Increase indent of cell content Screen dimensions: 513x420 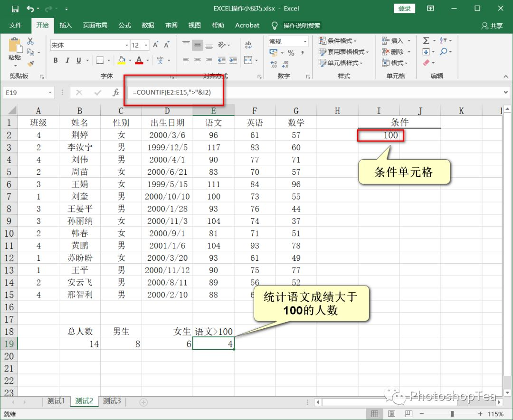[x=233, y=60]
